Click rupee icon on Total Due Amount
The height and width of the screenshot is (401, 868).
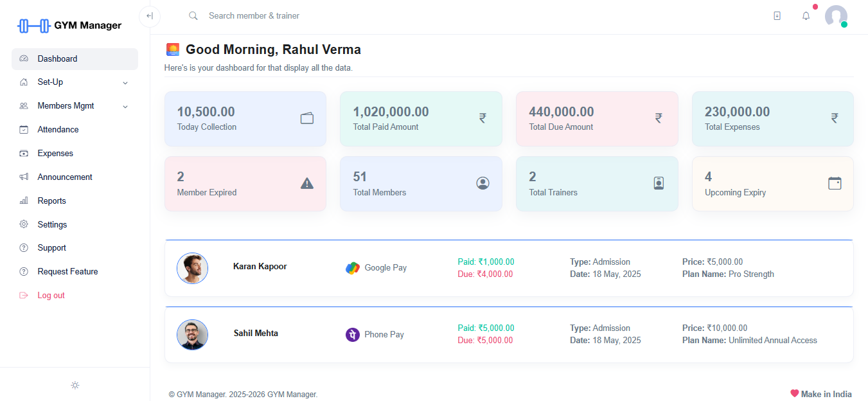click(659, 118)
